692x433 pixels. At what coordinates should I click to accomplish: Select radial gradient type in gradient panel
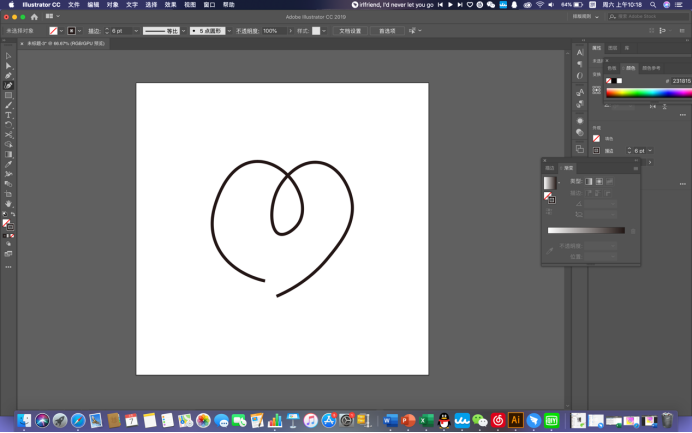click(598, 181)
